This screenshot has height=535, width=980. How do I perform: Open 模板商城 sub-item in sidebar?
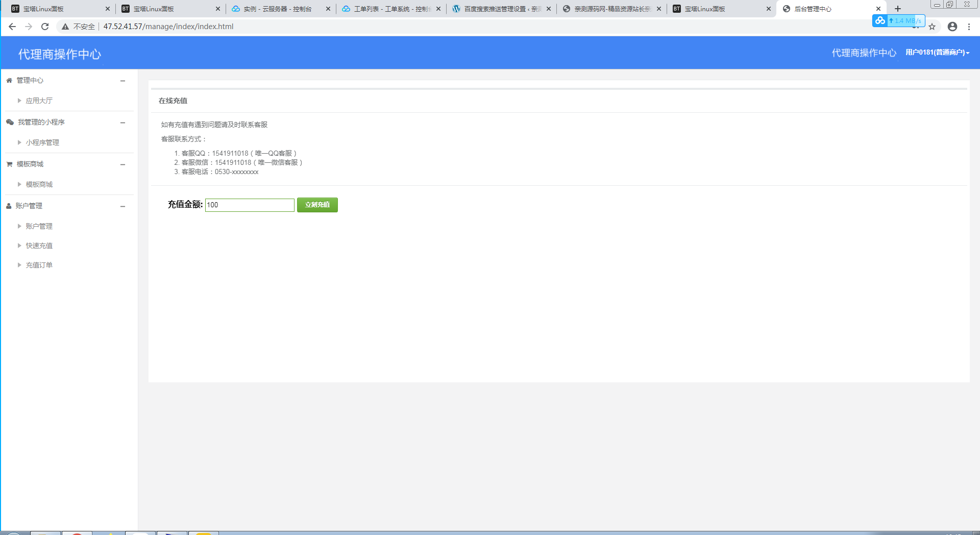tap(39, 184)
